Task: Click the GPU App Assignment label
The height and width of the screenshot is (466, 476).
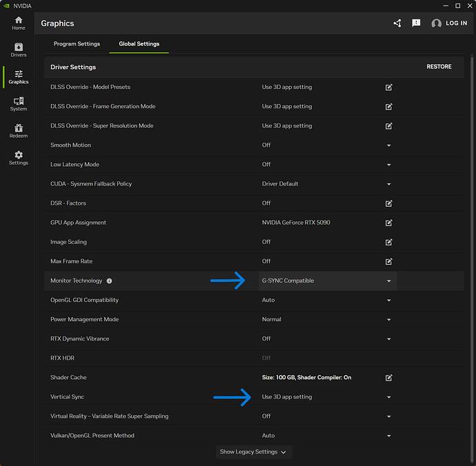Action: tap(78, 223)
